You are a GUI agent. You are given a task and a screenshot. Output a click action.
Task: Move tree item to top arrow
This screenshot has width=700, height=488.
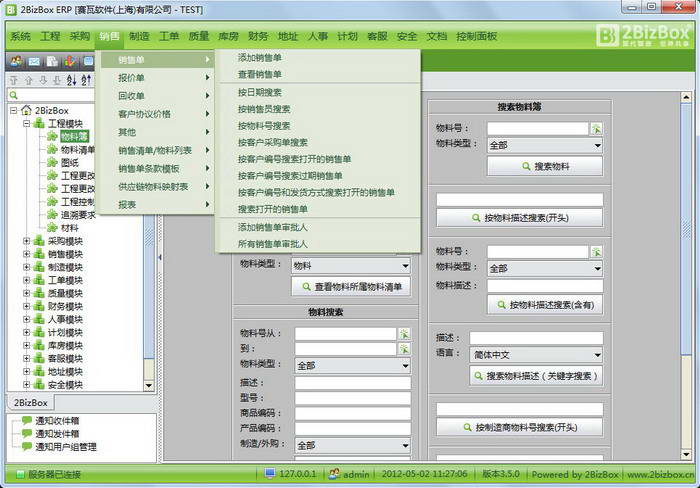tap(14, 80)
